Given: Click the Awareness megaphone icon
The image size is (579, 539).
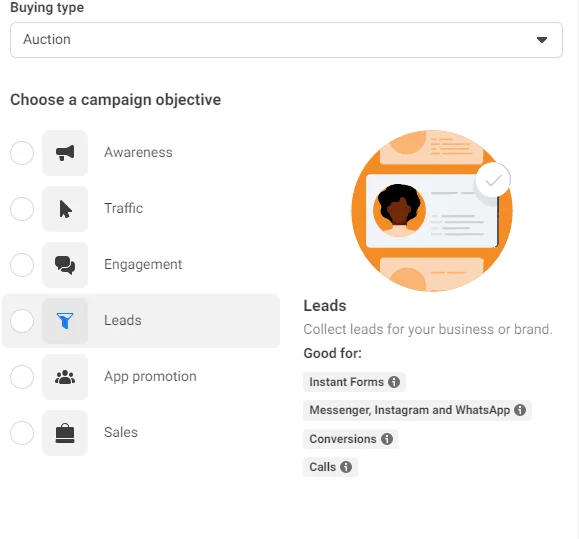Looking at the screenshot, I should point(65,152).
